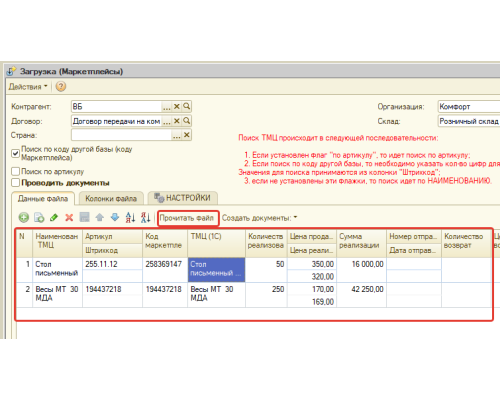Enable the Поиск по артикулу checkbox
Viewport: 500px width, 400px height.
[x=15, y=171]
